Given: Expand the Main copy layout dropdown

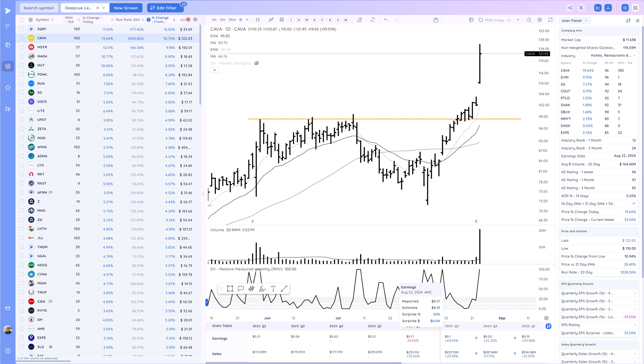Looking at the screenshot, I should point(518,20).
